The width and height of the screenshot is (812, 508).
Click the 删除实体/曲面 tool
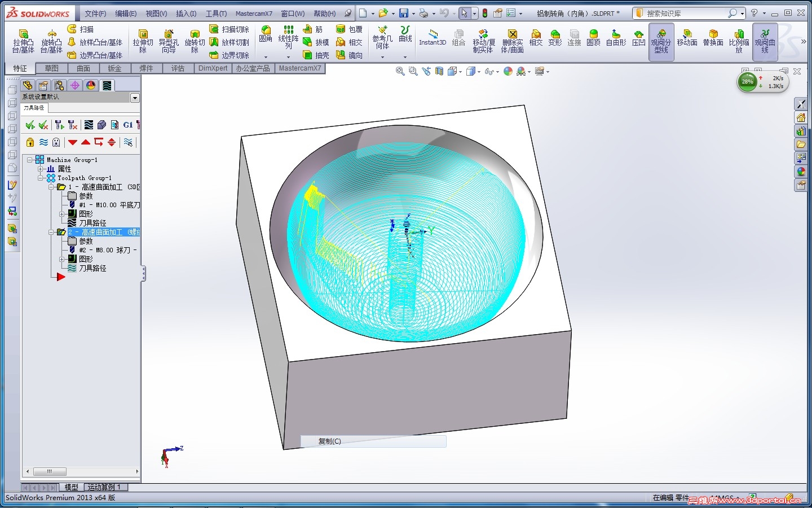pyautogui.click(x=512, y=42)
